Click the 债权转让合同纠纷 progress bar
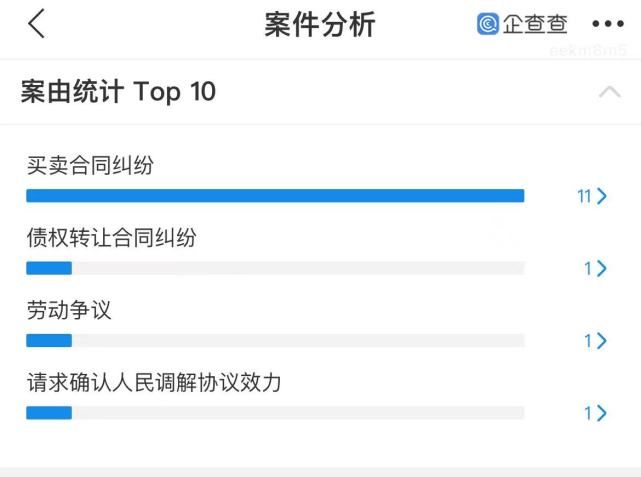The image size is (641, 477). click(275, 268)
